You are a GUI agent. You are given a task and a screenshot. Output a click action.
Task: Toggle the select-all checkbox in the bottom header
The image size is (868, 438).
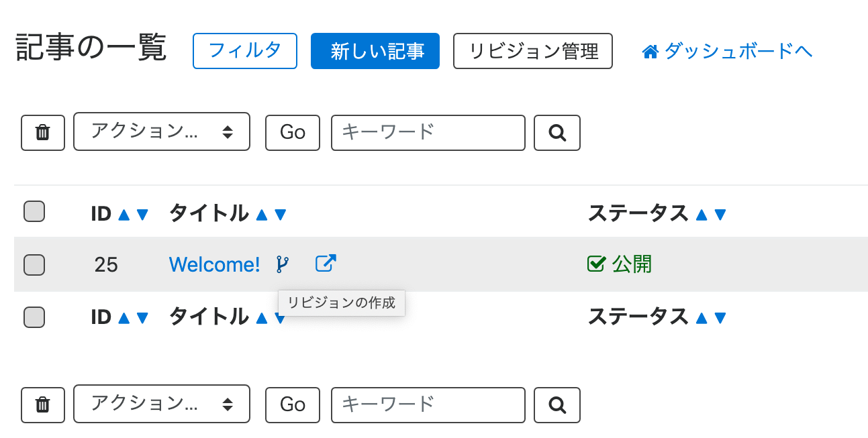[34, 317]
